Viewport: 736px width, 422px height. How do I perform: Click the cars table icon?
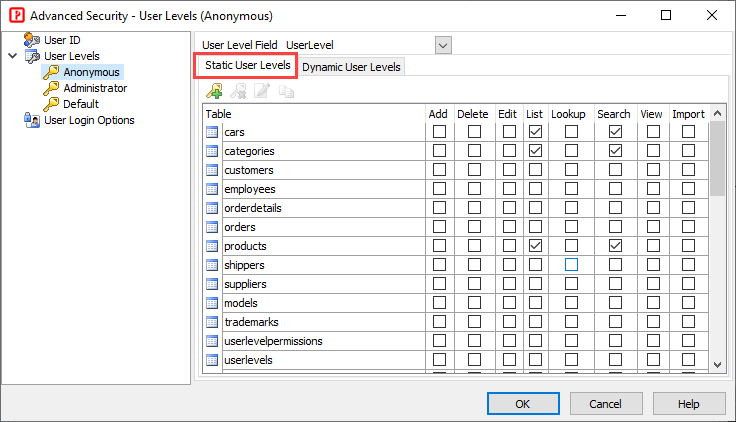point(212,132)
